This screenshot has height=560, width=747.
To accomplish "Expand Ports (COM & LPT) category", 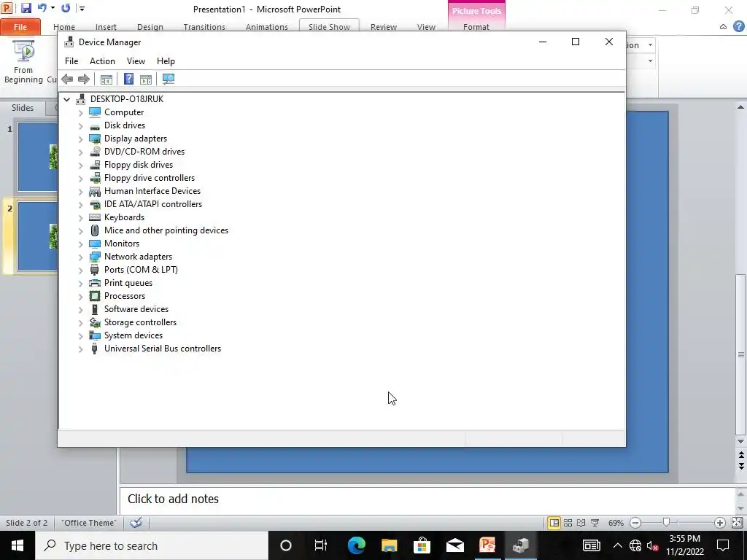I will click(80, 271).
